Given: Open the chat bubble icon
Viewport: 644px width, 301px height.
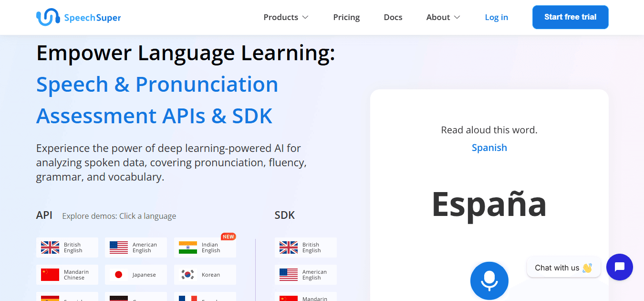Looking at the screenshot, I should coord(620,267).
